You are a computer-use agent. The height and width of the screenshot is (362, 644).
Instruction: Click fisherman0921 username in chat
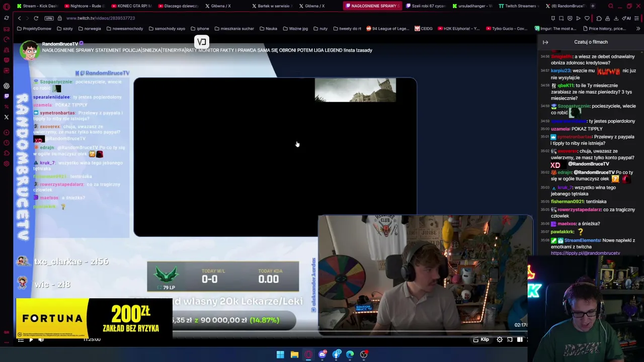567,202
